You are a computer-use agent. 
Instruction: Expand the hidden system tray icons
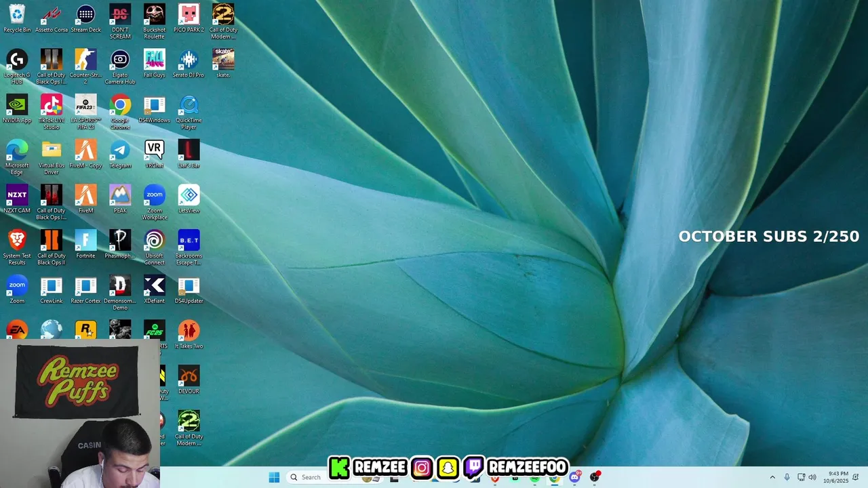click(x=772, y=477)
